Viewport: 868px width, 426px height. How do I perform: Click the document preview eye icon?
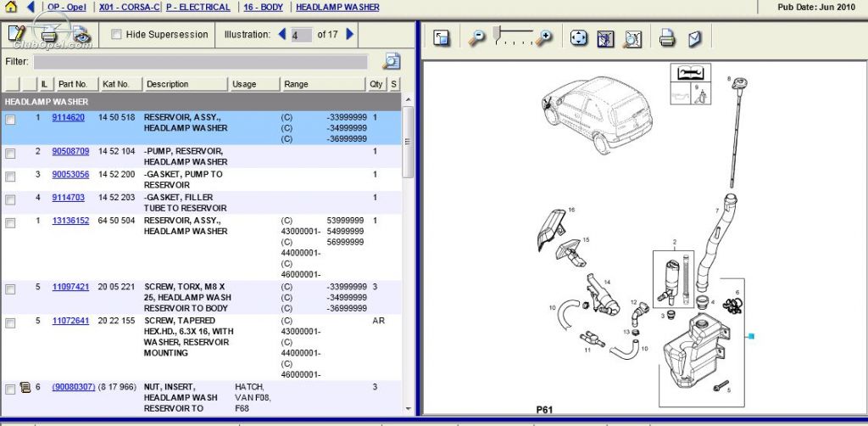click(82, 35)
